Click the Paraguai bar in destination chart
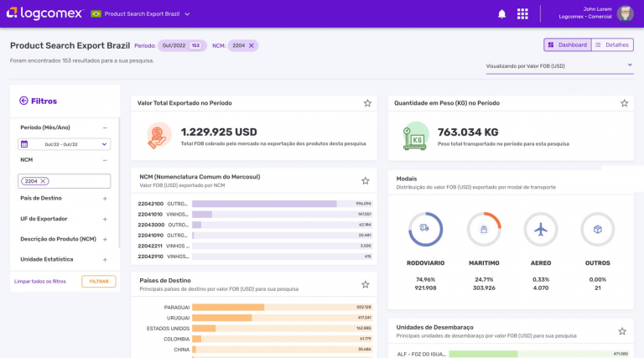The height and width of the screenshot is (358, 644). 228,307
